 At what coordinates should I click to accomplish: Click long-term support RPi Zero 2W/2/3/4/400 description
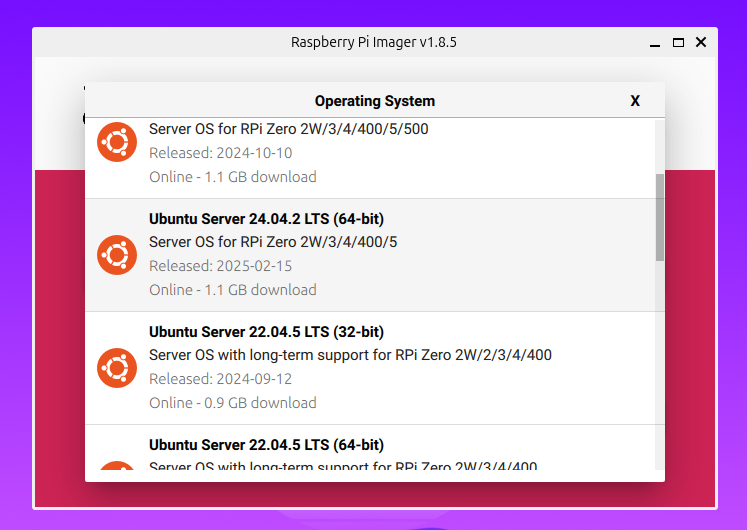pos(350,355)
